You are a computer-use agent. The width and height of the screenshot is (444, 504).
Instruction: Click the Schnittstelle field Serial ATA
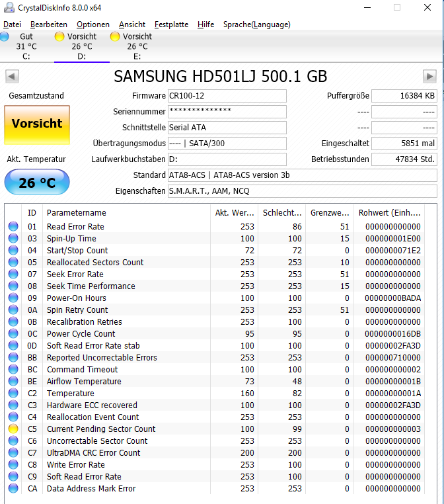coord(227,128)
